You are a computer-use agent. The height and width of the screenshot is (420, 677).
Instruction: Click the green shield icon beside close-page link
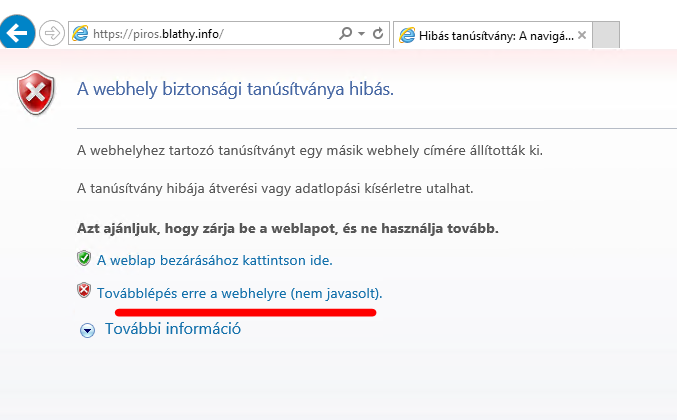84,259
